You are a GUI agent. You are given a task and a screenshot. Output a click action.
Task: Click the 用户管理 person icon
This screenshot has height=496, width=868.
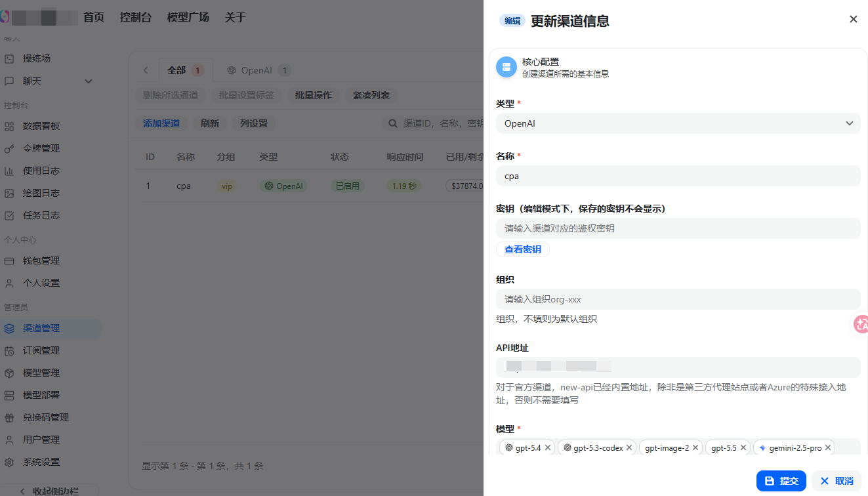click(x=9, y=440)
